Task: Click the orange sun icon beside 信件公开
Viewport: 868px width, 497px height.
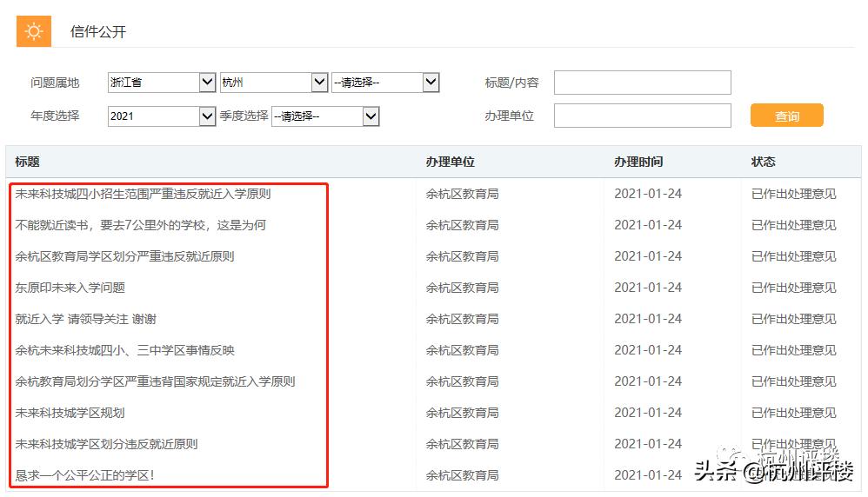Action: coord(34,31)
